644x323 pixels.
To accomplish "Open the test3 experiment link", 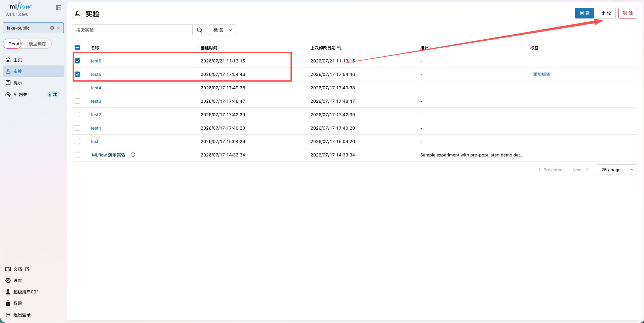I will pos(96,101).
